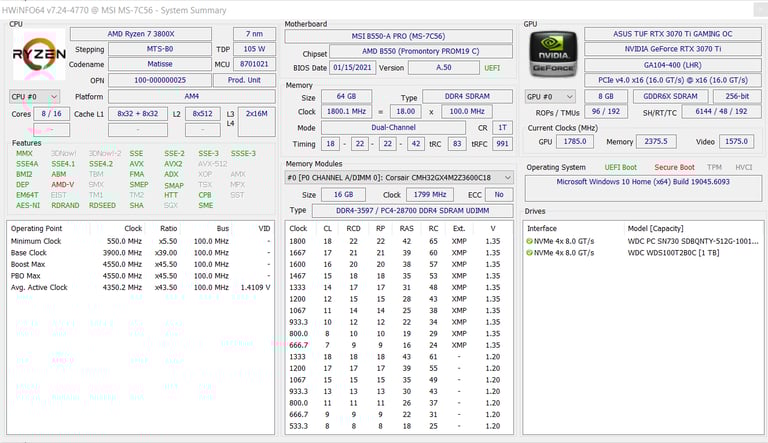The height and width of the screenshot is (443, 768).
Task: Click the TDP value 105 W
Action: tap(254, 49)
